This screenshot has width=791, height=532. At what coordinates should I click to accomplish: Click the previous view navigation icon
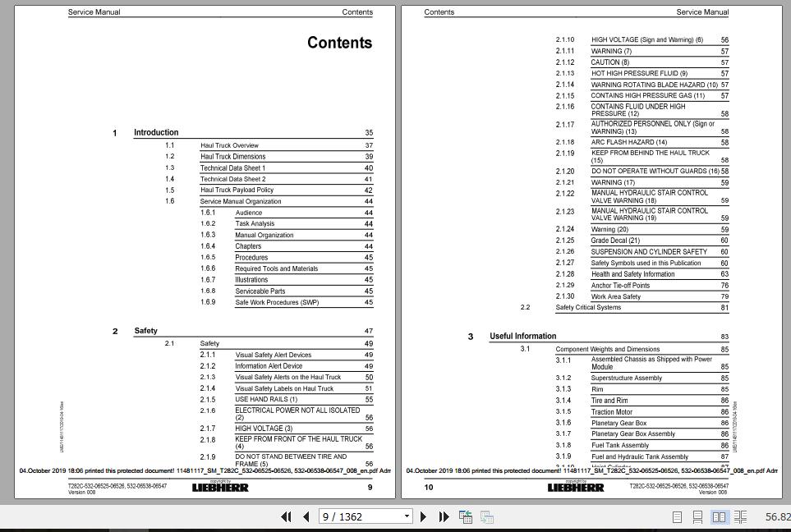[466, 516]
